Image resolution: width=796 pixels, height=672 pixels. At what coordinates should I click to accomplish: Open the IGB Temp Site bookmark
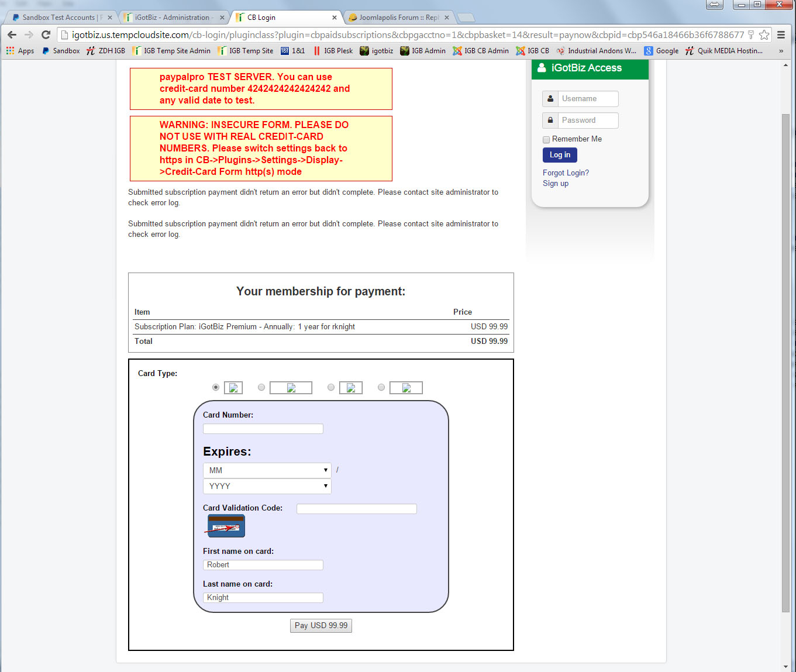(x=246, y=51)
